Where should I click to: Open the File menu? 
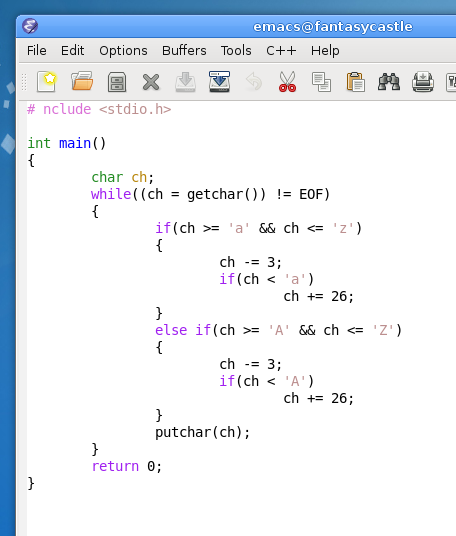pyautogui.click(x=37, y=51)
